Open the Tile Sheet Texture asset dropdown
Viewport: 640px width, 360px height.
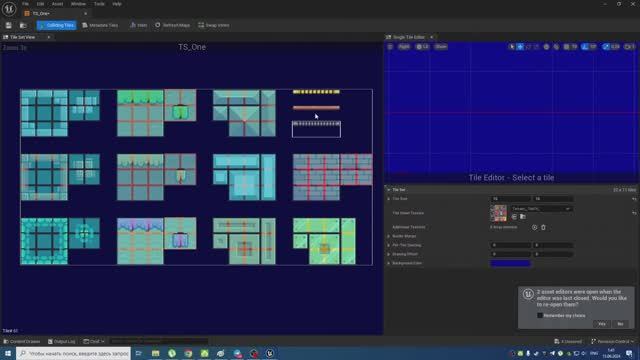click(542, 209)
